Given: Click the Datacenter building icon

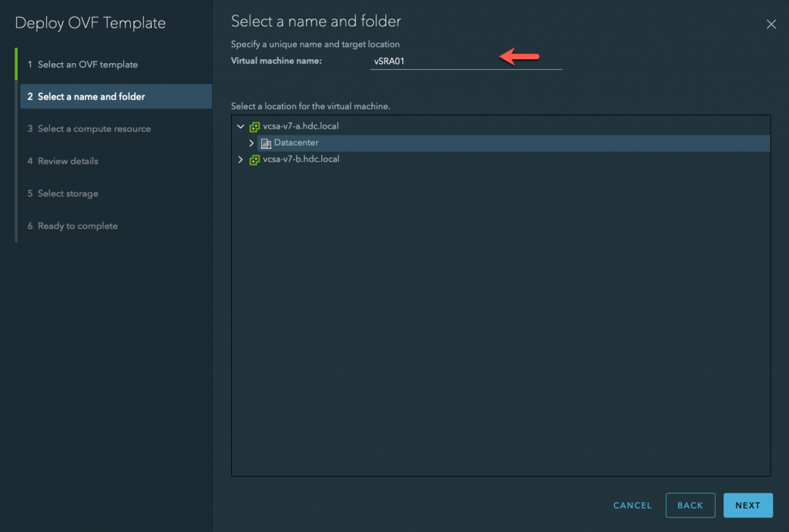Looking at the screenshot, I should pyautogui.click(x=266, y=143).
